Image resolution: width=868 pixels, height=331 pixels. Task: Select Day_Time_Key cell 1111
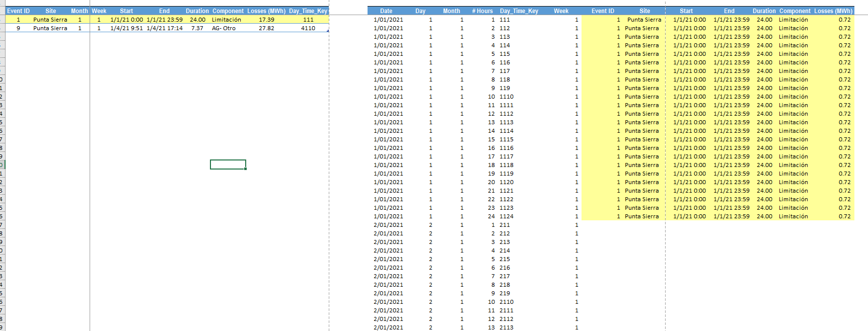[507, 105]
